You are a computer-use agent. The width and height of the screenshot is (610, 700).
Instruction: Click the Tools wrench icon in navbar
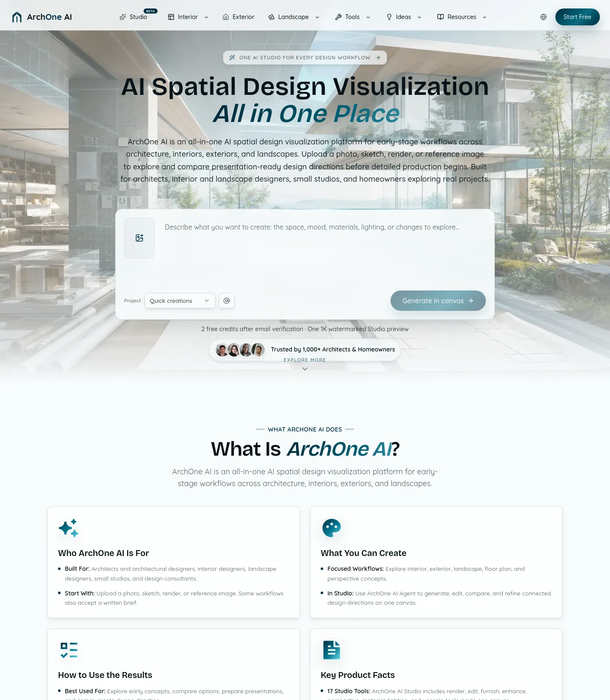338,17
